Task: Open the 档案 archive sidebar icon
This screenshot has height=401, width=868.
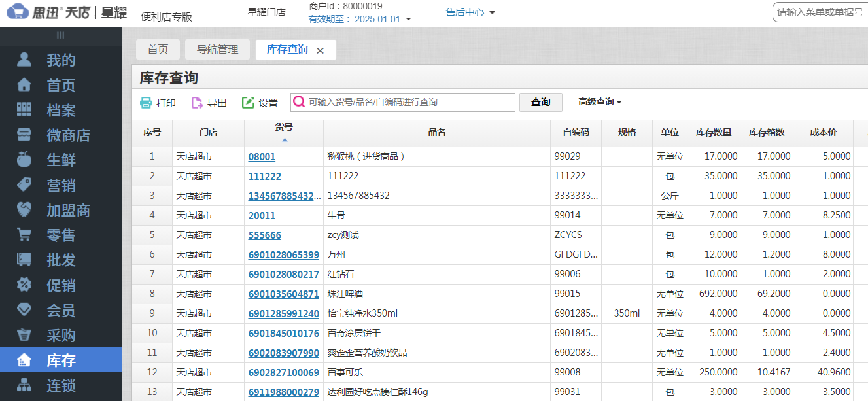Action: coord(24,110)
